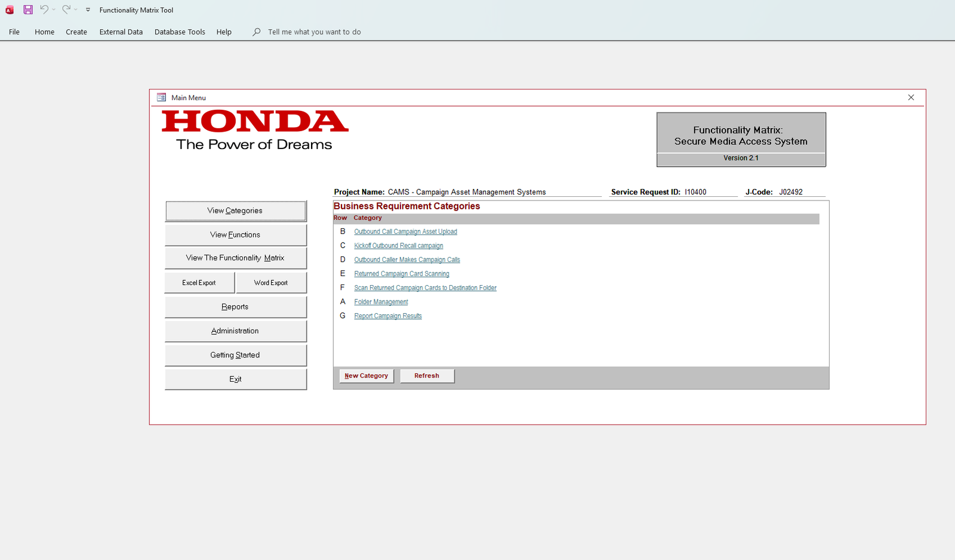The height and width of the screenshot is (560, 955).
Task: Click the Undo arrow icon
Action: click(x=44, y=10)
